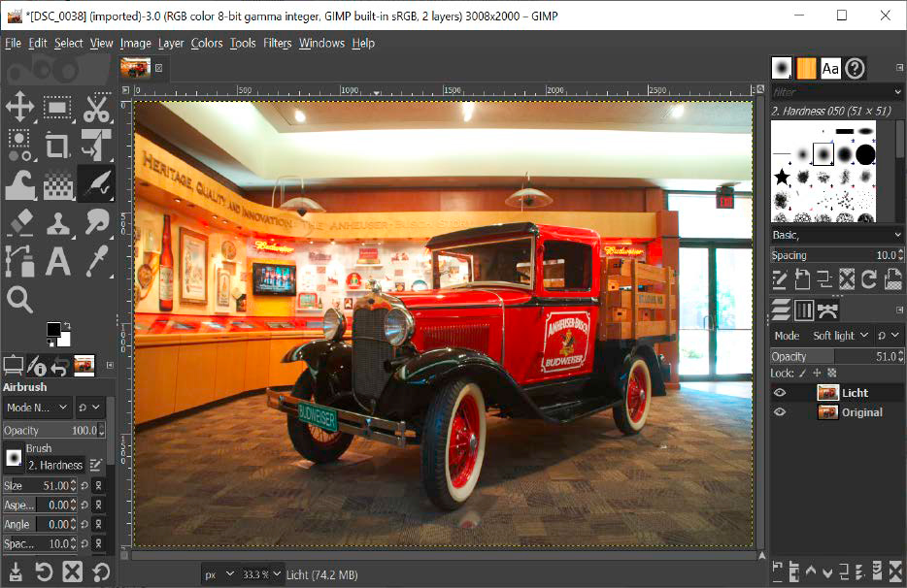The image size is (907, 588).
Task: Delete the current layer
Action: (895, 572)
